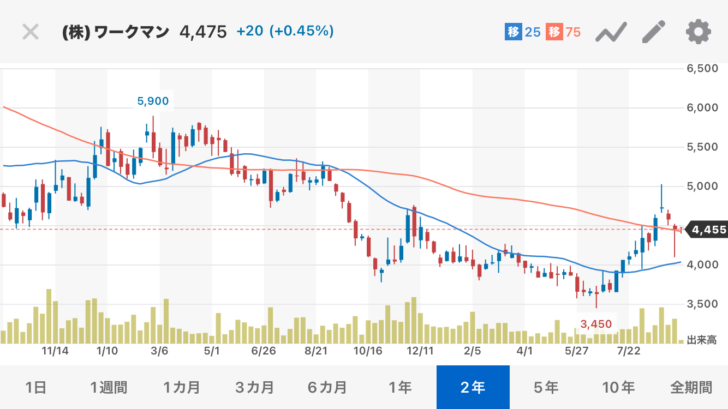Image resolution: width=728 pixels, height=409 pixels.
Task: Choose the 1年 period
Action: coord(400,387)
